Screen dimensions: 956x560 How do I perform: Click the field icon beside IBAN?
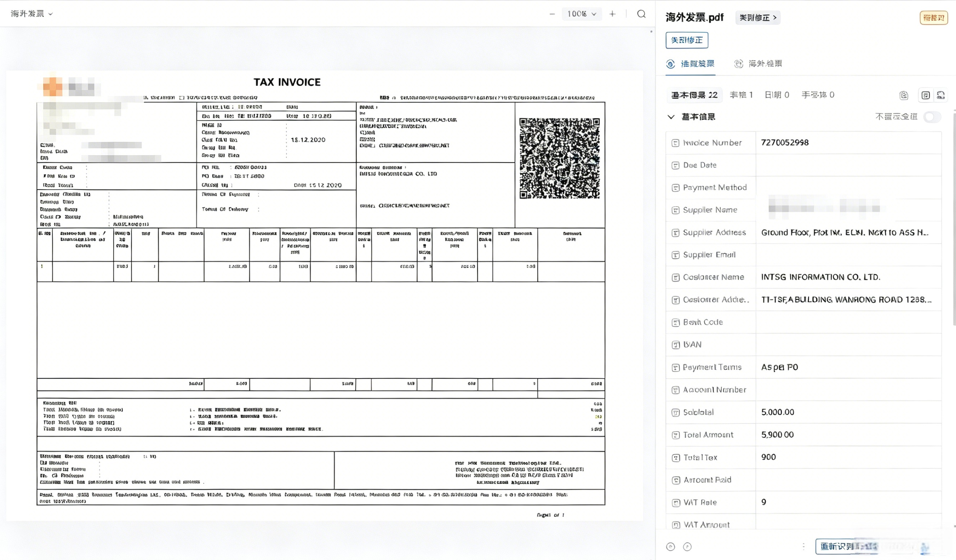pyautogui.click(x=675, y=345)
